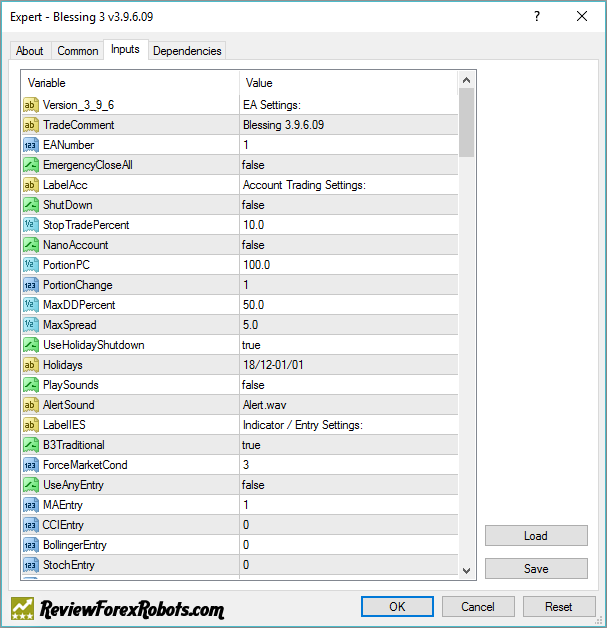Click the boolean icon beside EmergencyCloseAll
Screen dimensions: 607x628
pyautogui.click(x=31, y=165)
